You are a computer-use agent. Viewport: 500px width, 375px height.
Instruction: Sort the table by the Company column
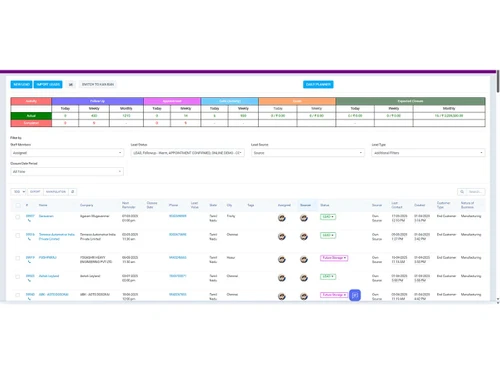click(87, 205)
